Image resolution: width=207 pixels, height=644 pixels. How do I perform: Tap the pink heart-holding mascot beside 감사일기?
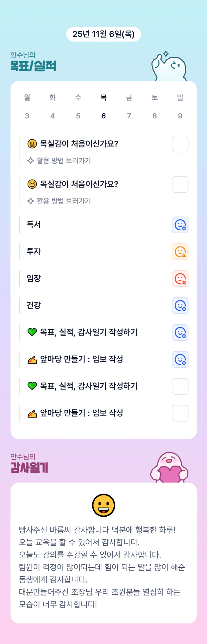pos(169,468)
